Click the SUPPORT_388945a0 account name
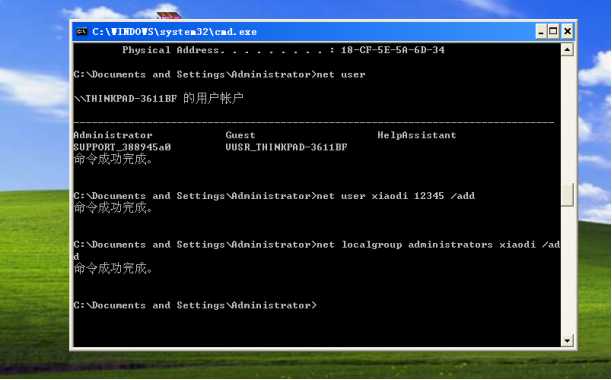The image size is (612, 380). 122,147
